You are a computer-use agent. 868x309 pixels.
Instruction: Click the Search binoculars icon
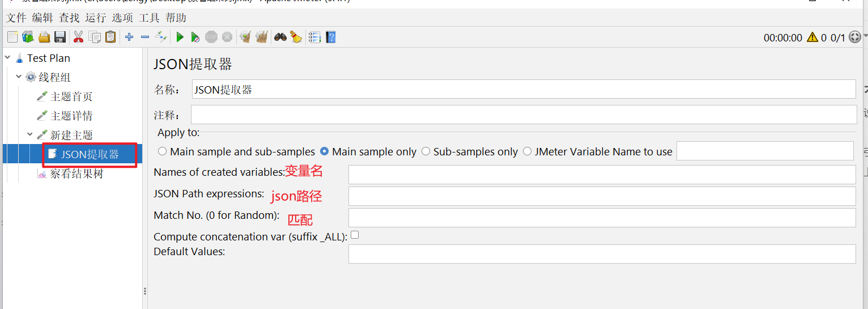pos(280,37)
